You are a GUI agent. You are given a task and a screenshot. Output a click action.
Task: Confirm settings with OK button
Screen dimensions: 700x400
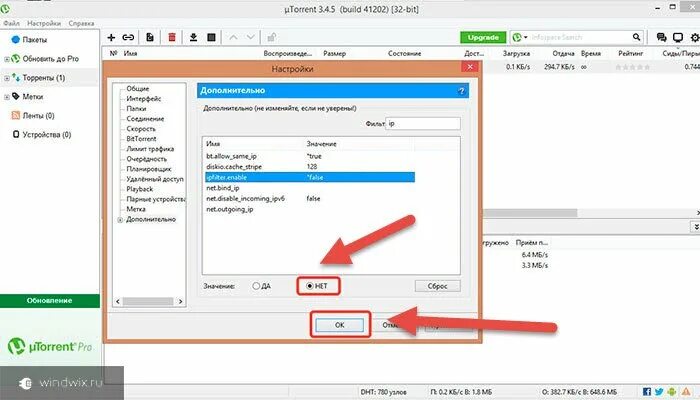pyautogui.click(x=340, y=325)
